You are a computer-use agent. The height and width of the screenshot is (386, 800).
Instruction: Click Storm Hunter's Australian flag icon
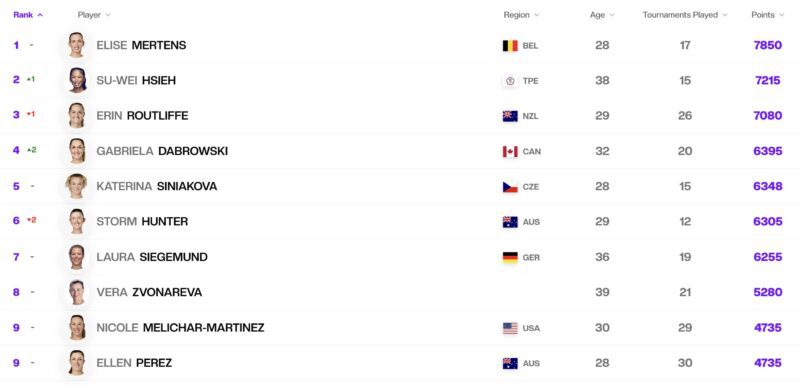510,222
